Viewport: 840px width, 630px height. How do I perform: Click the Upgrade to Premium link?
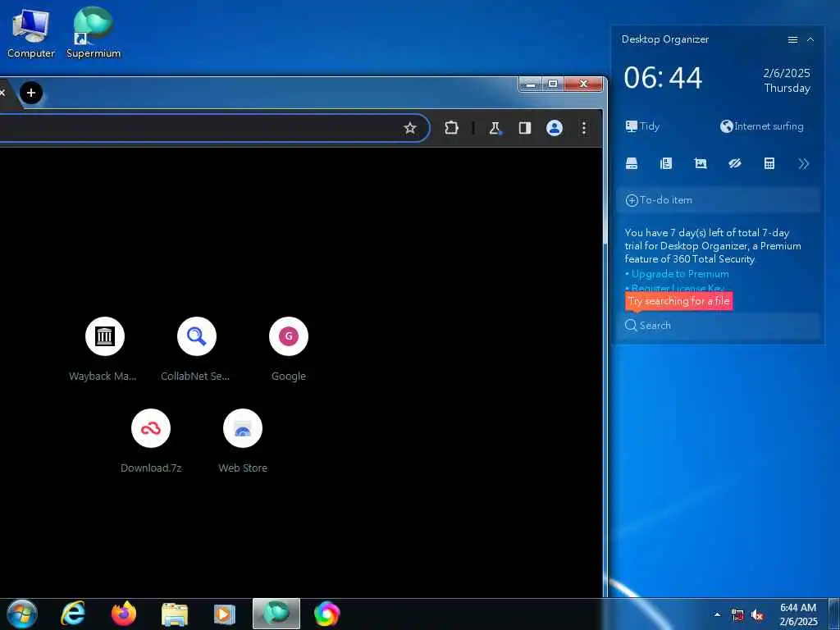(680, 274)
